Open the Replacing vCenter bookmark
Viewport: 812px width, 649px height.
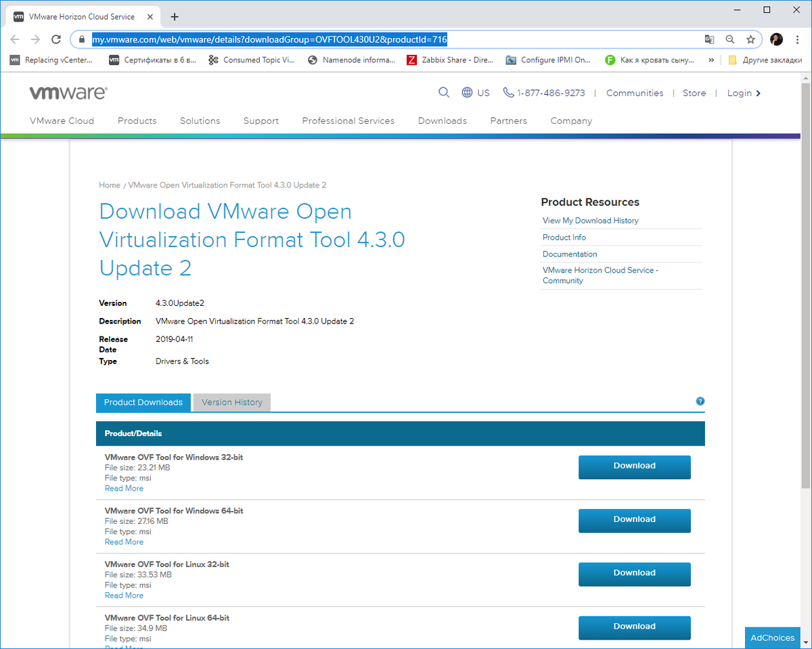51,60
